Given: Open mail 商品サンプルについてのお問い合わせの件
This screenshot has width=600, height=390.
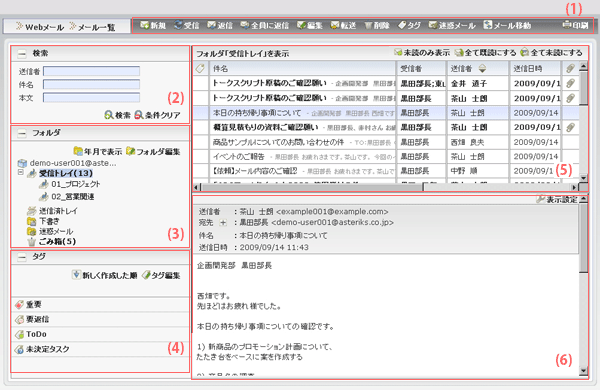Looking at the screenshot, I should pyautogui.click(x=279, y=142).
